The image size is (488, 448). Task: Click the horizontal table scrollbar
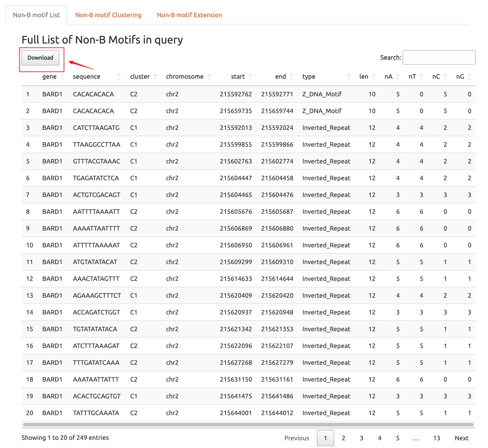(248, 424)
